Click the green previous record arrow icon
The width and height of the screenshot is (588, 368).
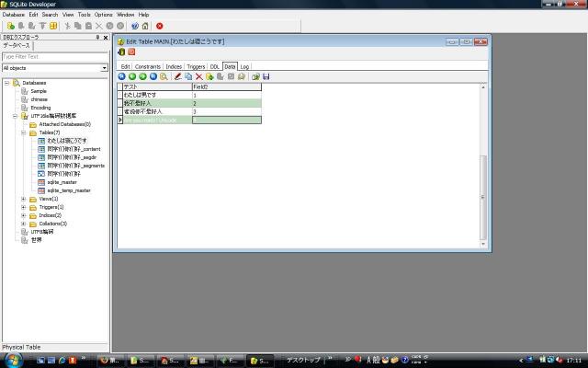click(132, 76)
